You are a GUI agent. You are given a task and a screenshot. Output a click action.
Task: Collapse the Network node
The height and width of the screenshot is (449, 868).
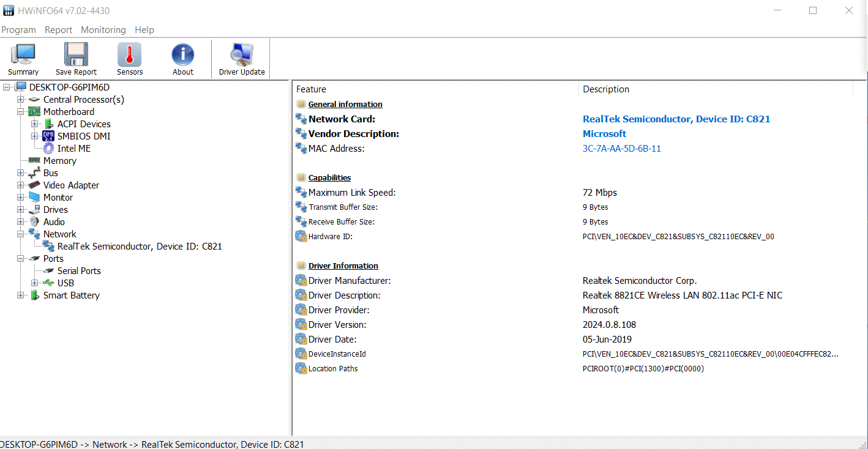point(21,234)
